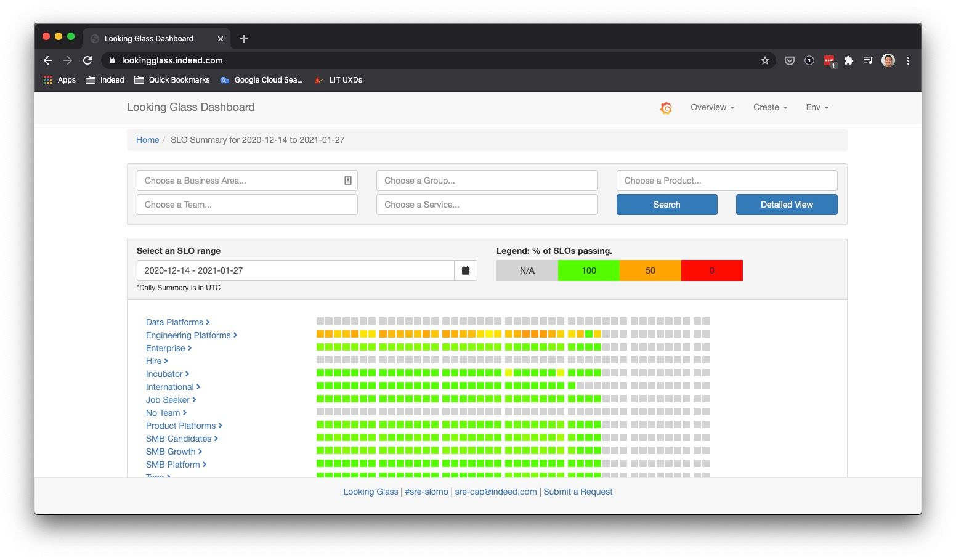Viewport: 956px width, 560px height.
Task: Click the Looking Glass Dashboard brand title
Action: 191,107
